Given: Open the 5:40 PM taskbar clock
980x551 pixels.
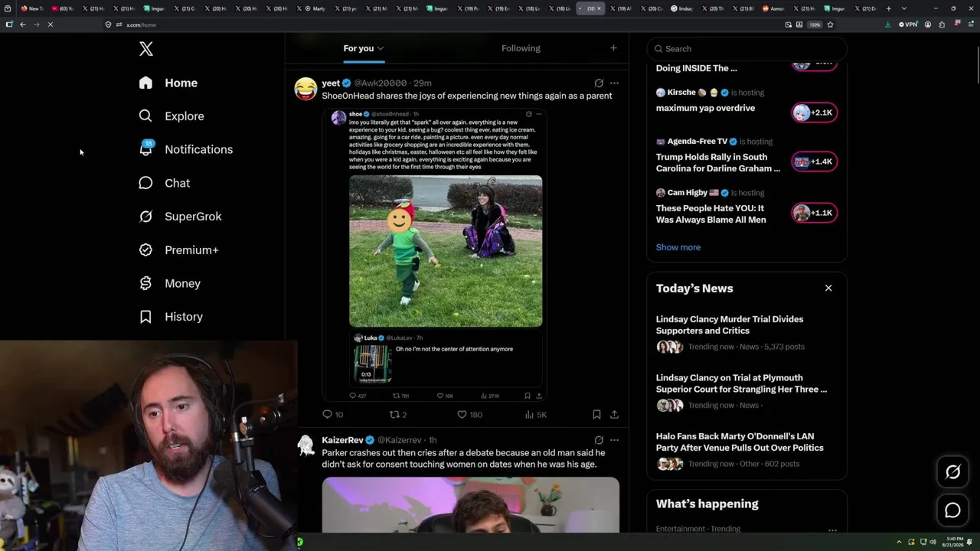Looking at the screenshot, I should coord(954,542).
